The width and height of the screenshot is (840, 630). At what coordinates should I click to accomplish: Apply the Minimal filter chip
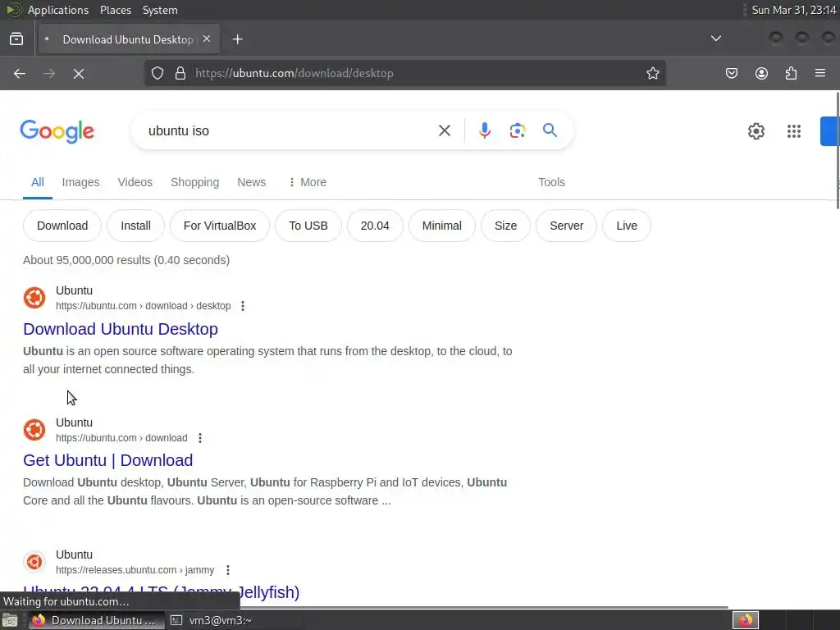[x=442, y=226]
